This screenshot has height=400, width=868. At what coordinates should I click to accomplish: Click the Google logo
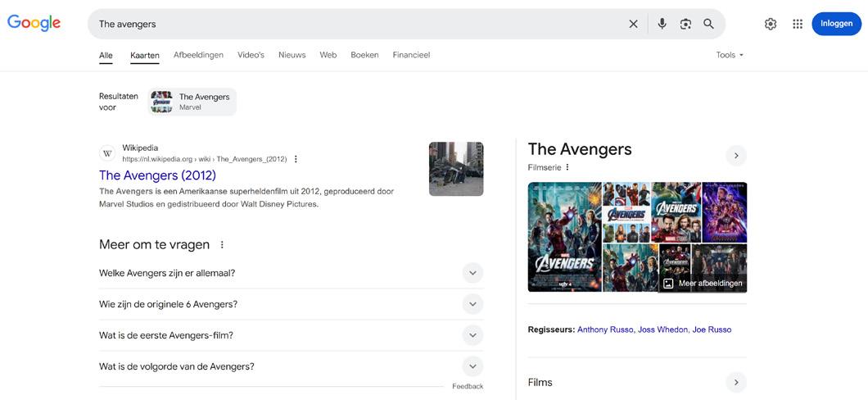34,23
